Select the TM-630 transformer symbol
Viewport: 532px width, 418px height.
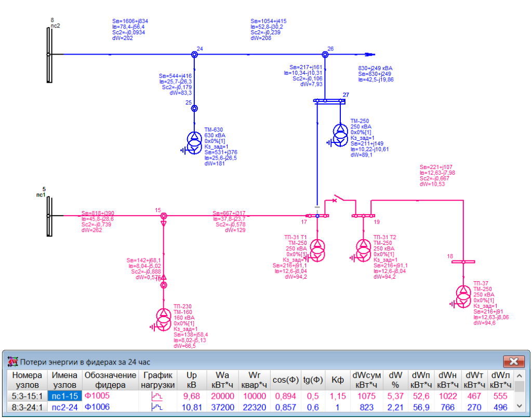click(195, 142)
